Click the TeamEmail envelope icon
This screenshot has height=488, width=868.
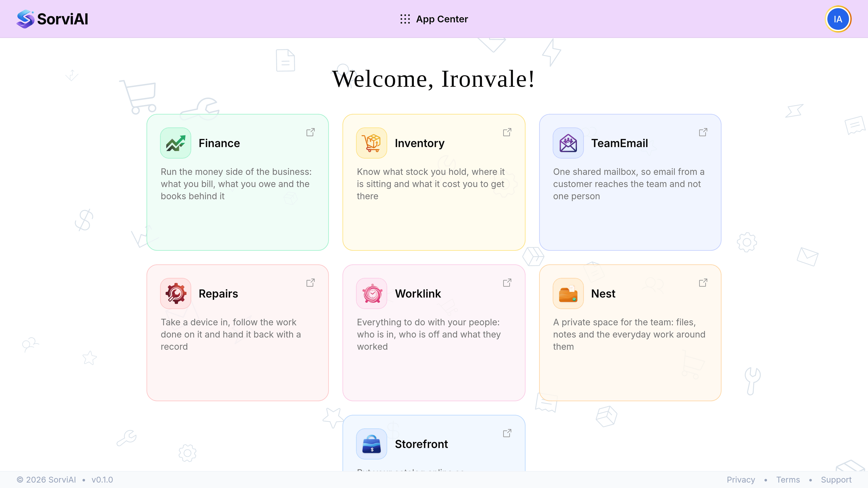point(568,143)
